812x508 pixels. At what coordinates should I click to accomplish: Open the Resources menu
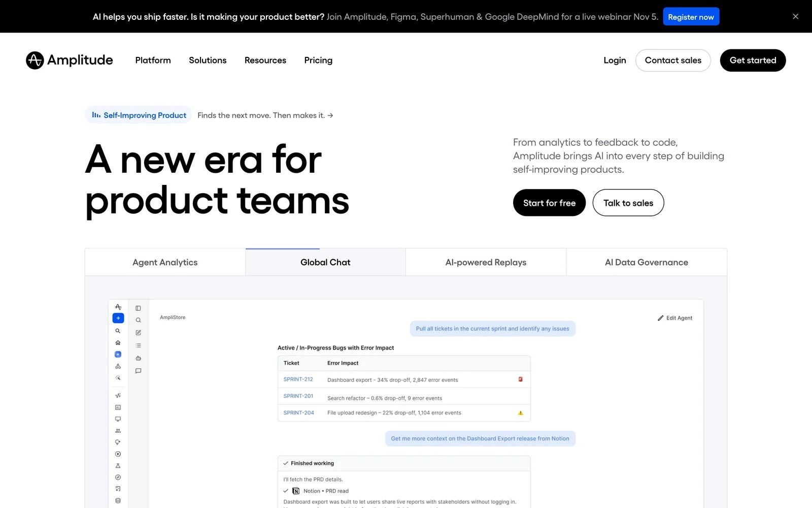(x=265, y=60)
